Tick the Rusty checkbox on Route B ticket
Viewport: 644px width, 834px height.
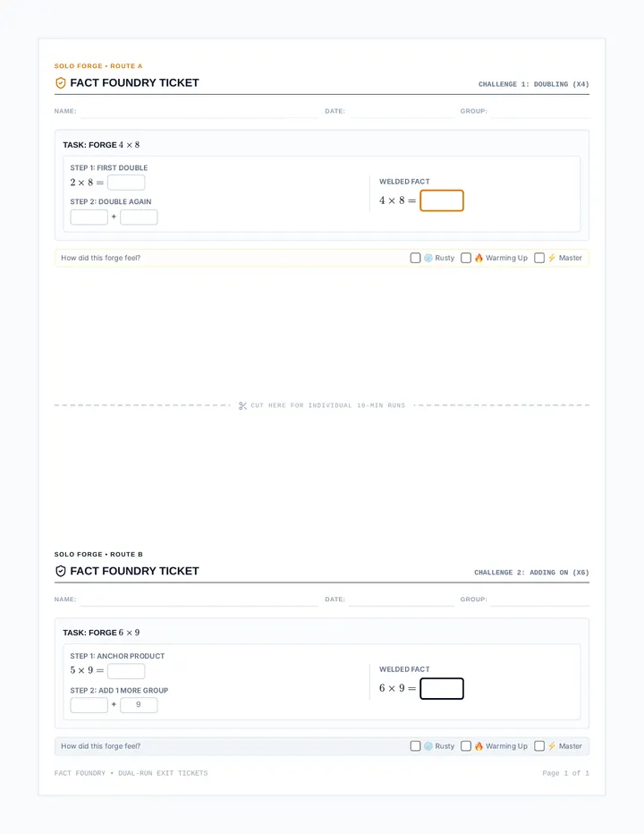tap(415, 746)
